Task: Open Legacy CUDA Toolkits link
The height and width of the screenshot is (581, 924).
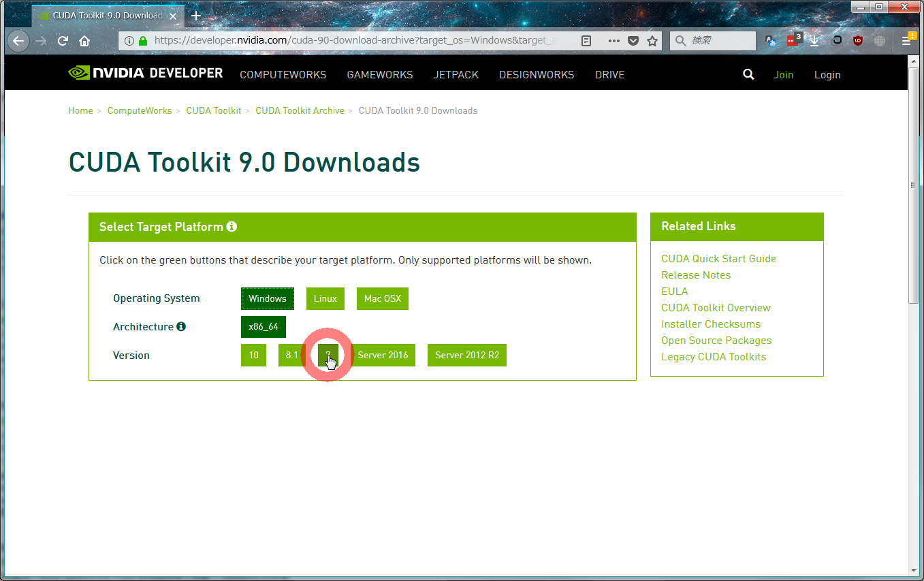Action: (x=714, y=357)
